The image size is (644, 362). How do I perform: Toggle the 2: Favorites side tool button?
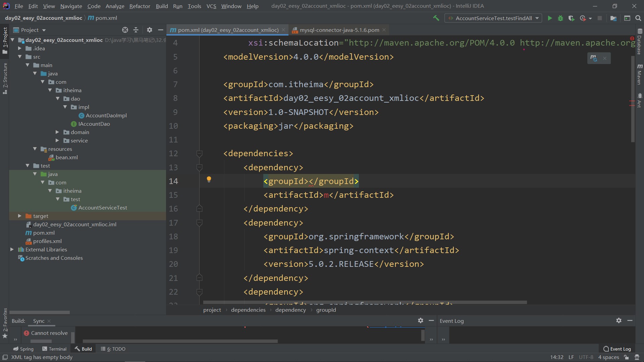(x=5, y=323)
